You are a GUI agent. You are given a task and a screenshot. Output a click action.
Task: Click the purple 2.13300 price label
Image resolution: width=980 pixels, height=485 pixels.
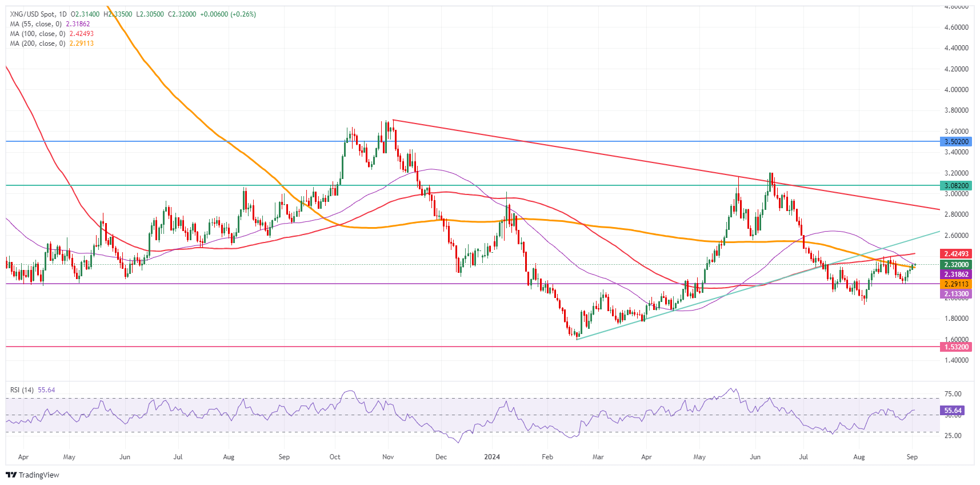(x=955, y=294)
